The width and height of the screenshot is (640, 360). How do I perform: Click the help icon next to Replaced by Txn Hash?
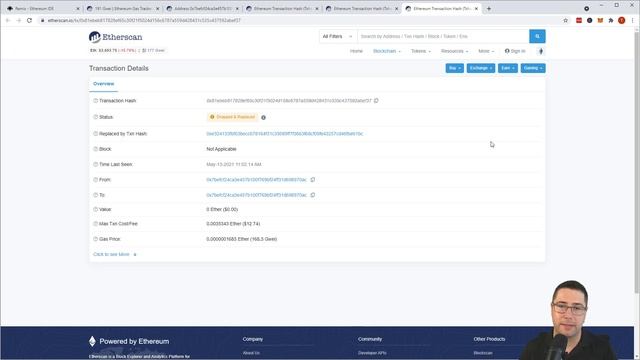[x=96, y=133]
